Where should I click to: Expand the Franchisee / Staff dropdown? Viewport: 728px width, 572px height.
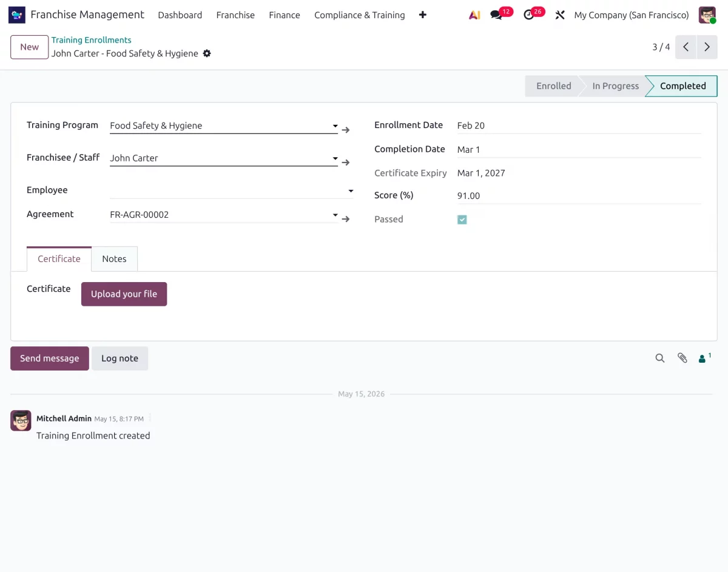[335, 158]
